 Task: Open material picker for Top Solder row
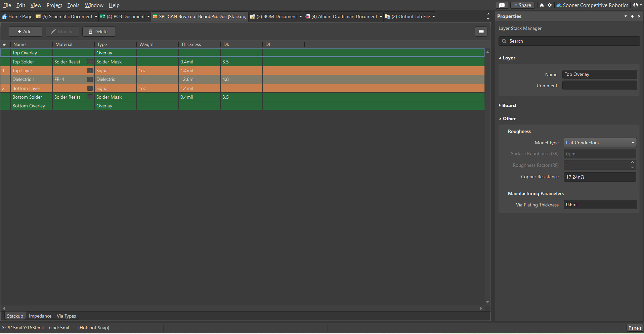pos(90,62)
